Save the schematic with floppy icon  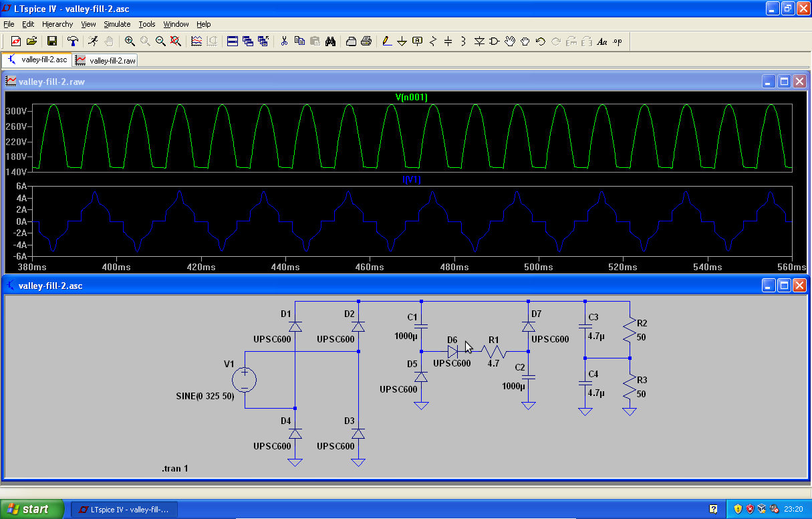(51, 41)
